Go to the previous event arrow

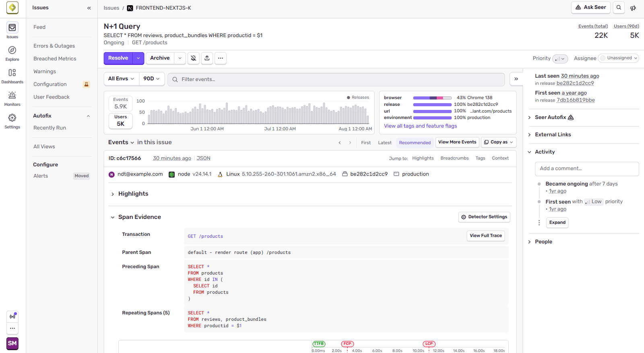coord(340,142)
